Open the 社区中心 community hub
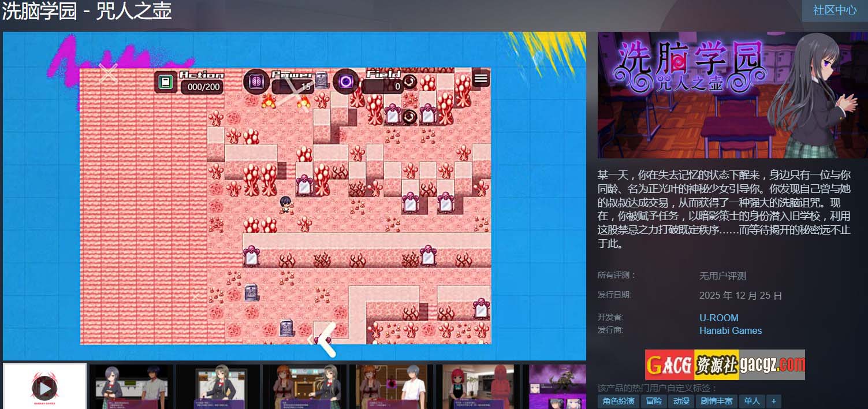Viewport: 868px width, 409px height. point(835,10)
